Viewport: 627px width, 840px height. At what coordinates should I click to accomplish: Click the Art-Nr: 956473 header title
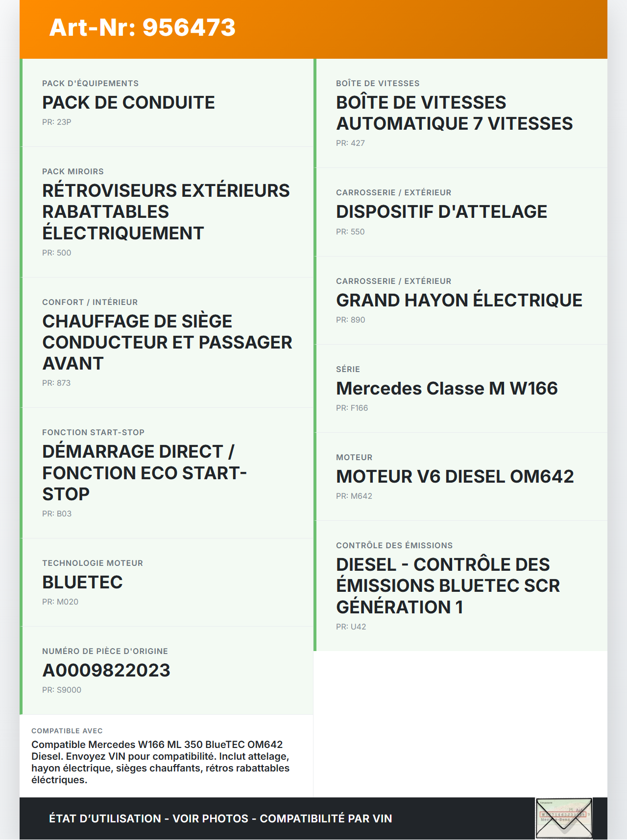pos(142,27)
